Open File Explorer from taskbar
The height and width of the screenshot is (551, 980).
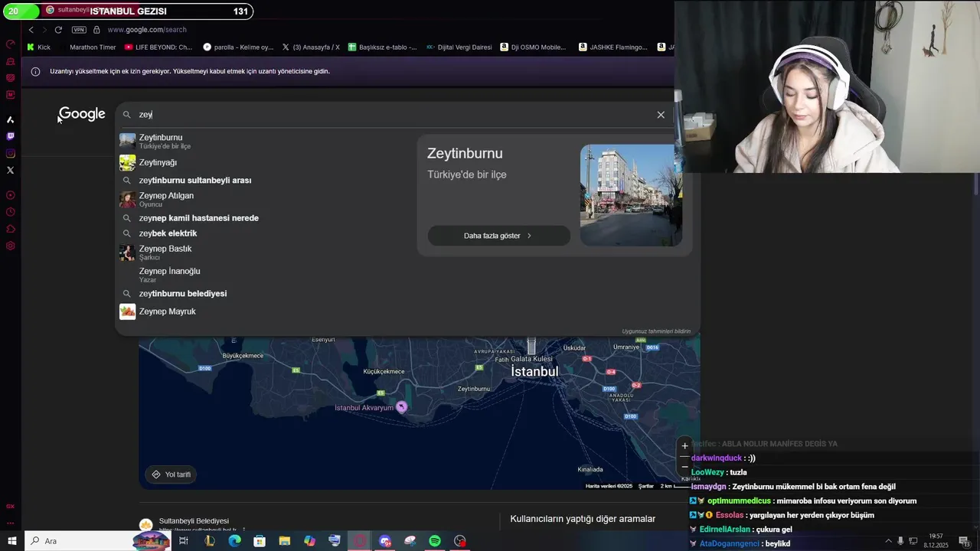point(284,541)
